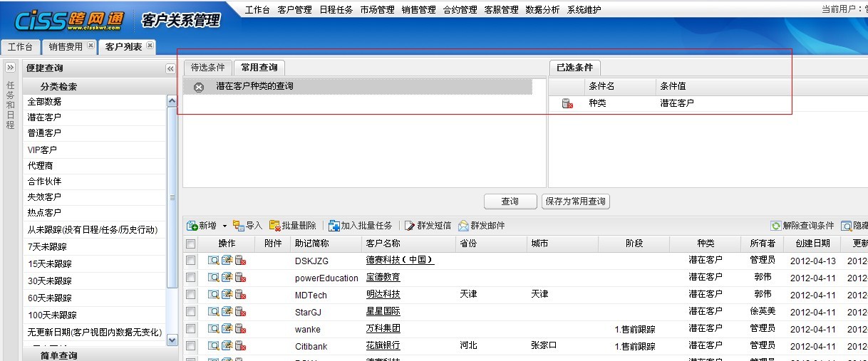
Task: Open customer link 花旗银行
Action: (383, 345)
